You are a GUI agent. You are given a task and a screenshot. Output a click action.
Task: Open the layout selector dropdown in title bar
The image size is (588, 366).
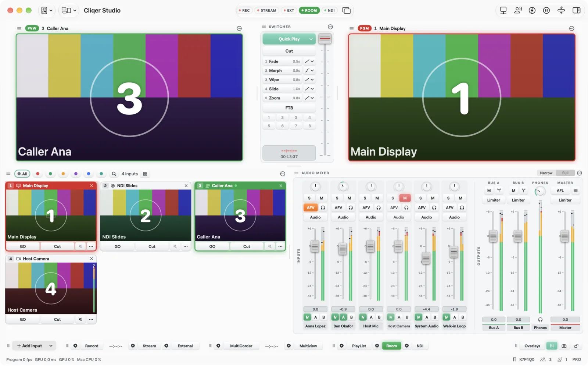69,10
